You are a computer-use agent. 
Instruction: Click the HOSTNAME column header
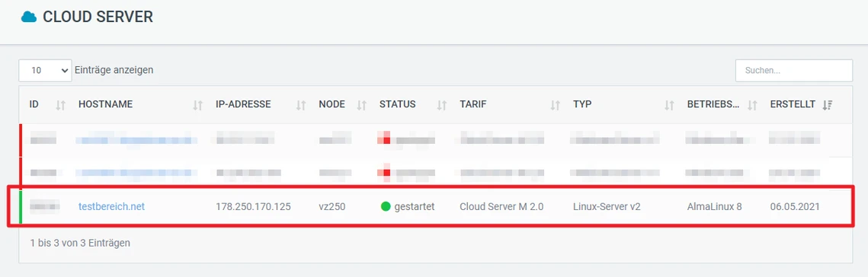pyautogui.click(x=106, y=104)
